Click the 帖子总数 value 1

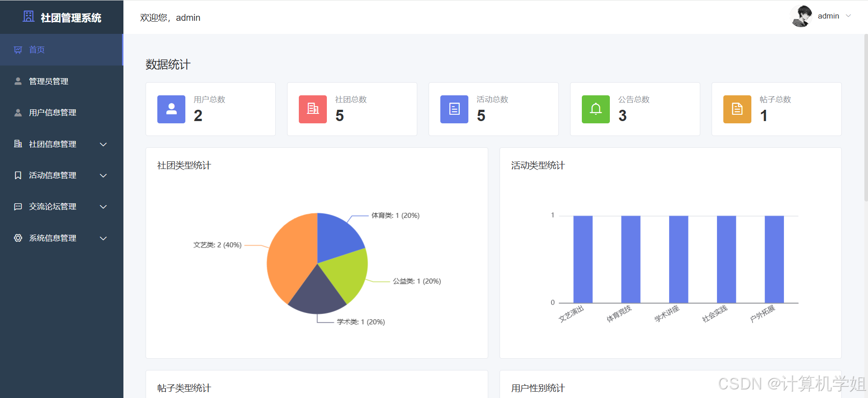pyautogui.click(x=764, y=116)
